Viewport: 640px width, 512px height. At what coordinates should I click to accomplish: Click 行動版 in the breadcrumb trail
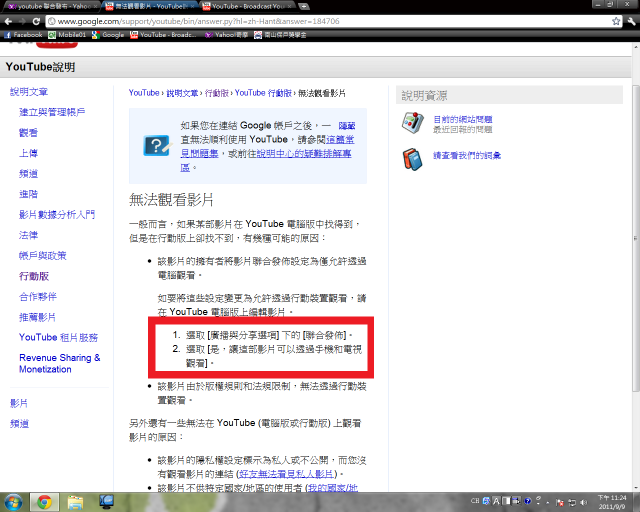[217, 93]
